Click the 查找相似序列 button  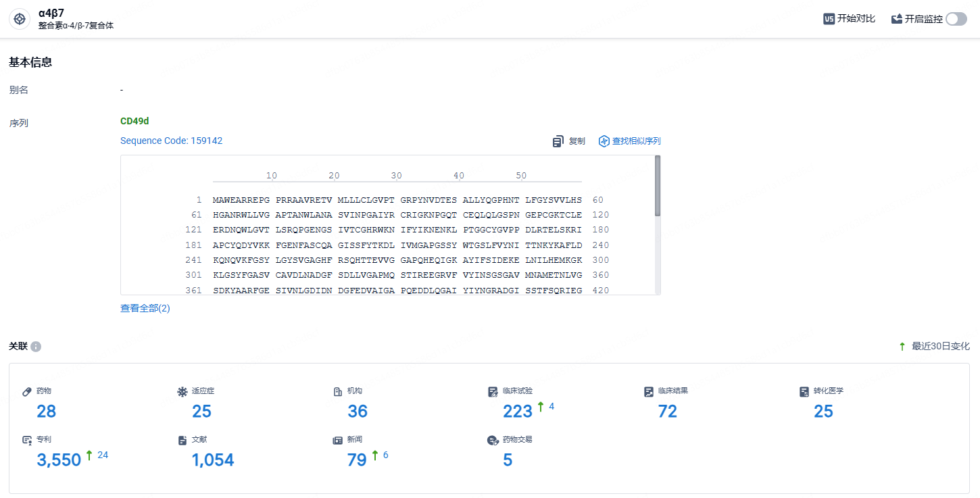[x=636, y=141]
